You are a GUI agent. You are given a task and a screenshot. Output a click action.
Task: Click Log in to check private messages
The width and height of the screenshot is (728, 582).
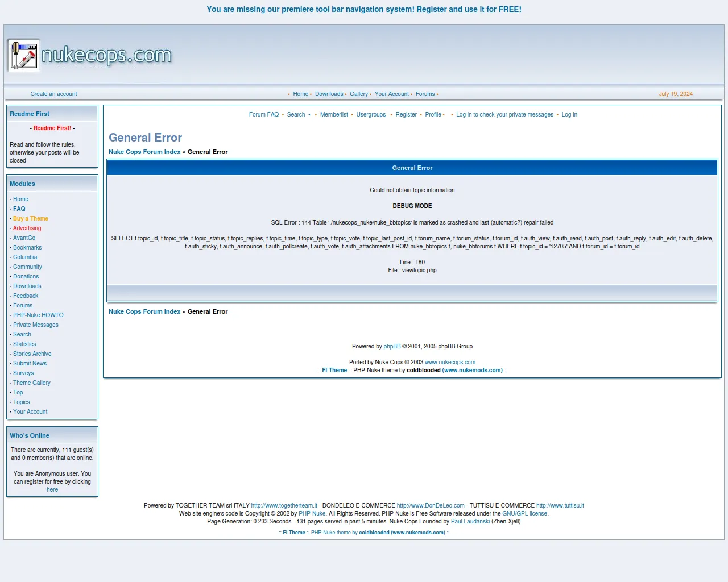[504, 115]
